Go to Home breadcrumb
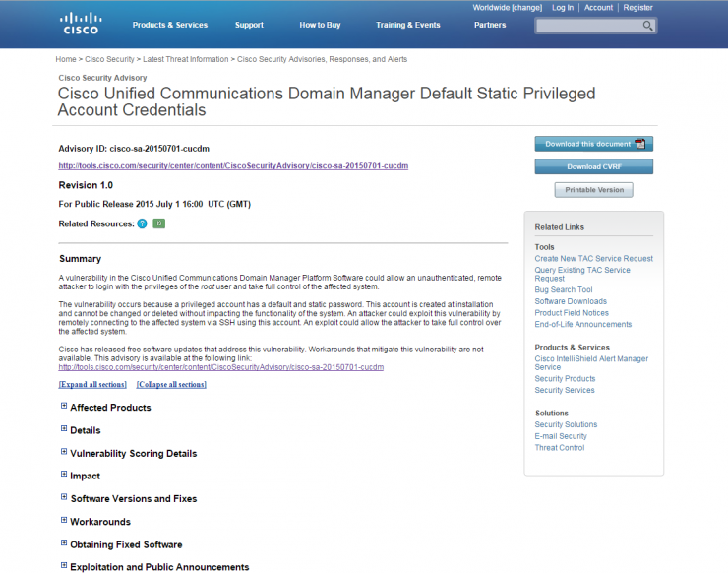The image size is (728, 573). 66,59
